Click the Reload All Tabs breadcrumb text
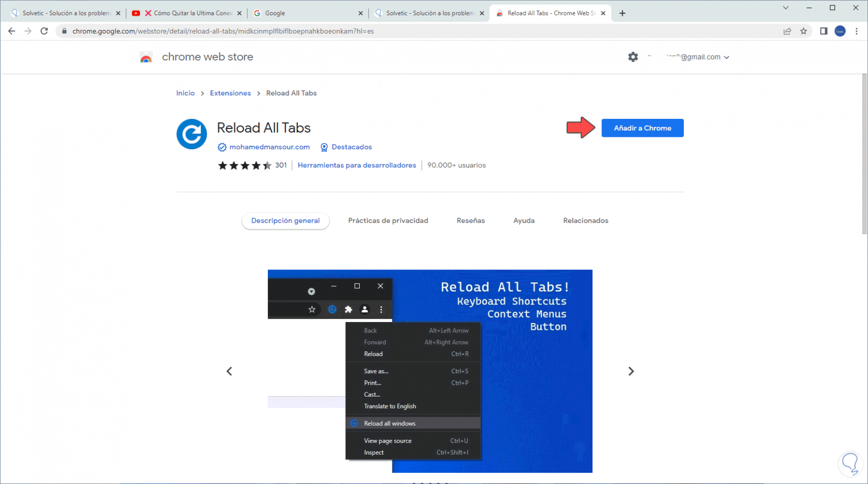Screen dimensions: 868x484 point(291,93)
